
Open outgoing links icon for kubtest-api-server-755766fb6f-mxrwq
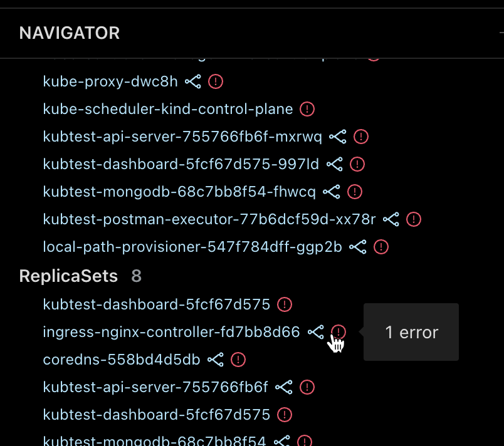click(337, 137)
